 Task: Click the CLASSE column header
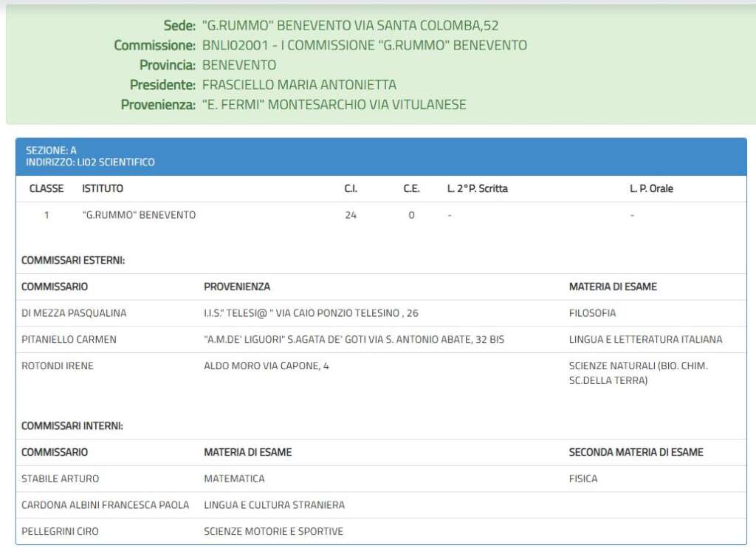point(47,188)
